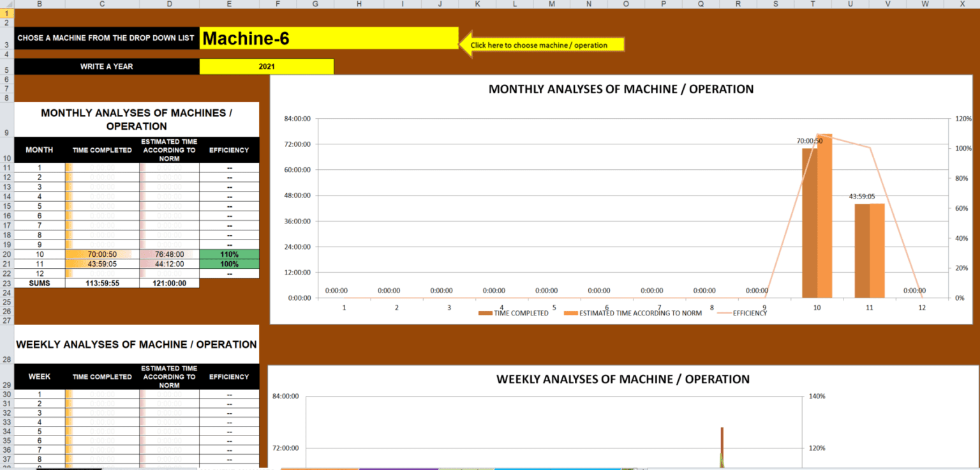The height and width of the screenshot is (470, 980).
Task: Select the year input cell containing 2021
Action: click(266, 66)
